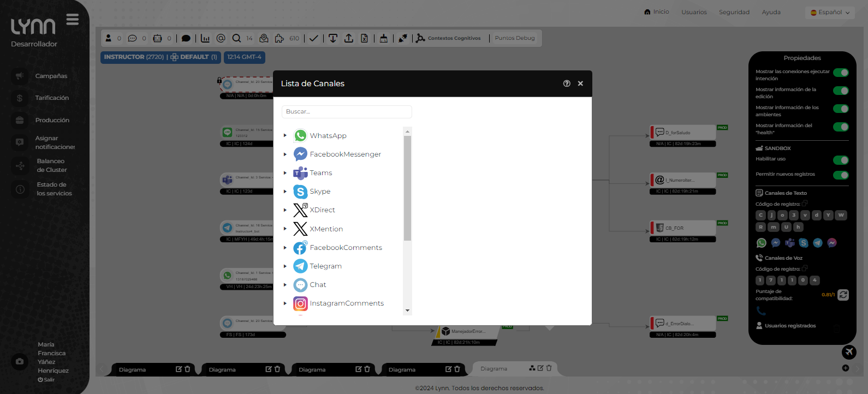Click the INSTRUCTOR (2720) DEFAULT badge

tap(160, 57)
